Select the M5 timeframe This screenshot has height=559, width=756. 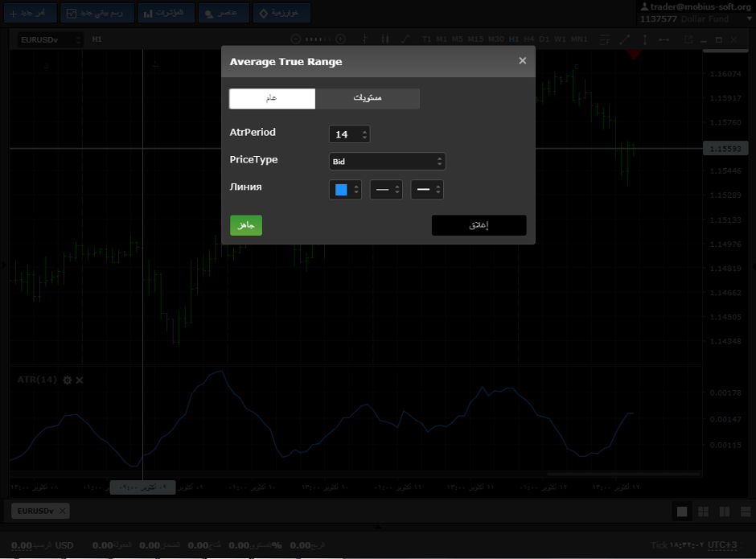458,39
